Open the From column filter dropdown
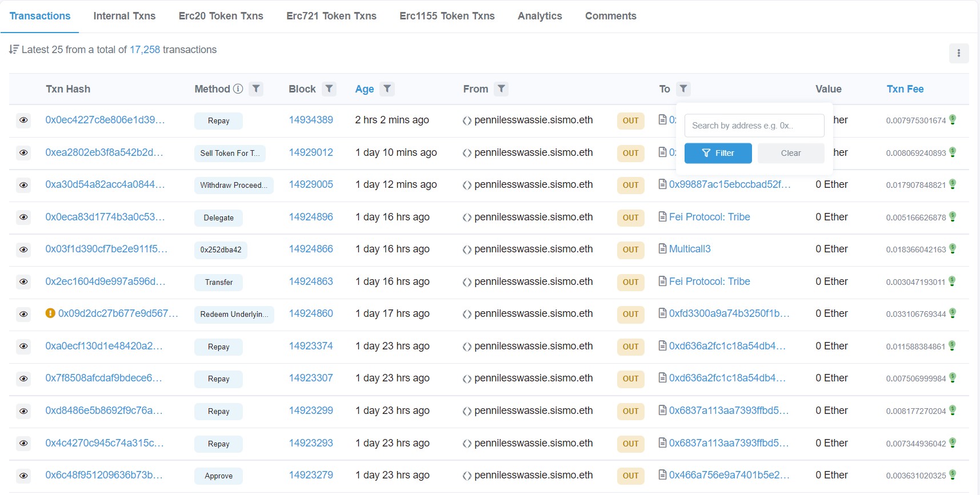Viewport: 980px width, 495px height. tap(501, 89)
